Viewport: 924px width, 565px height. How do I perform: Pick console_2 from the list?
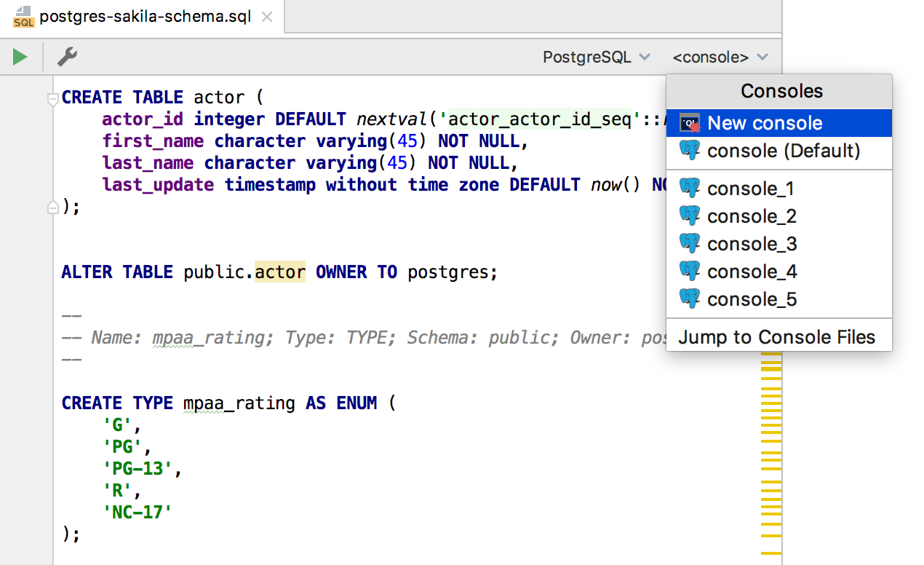[x=778, y=216]
